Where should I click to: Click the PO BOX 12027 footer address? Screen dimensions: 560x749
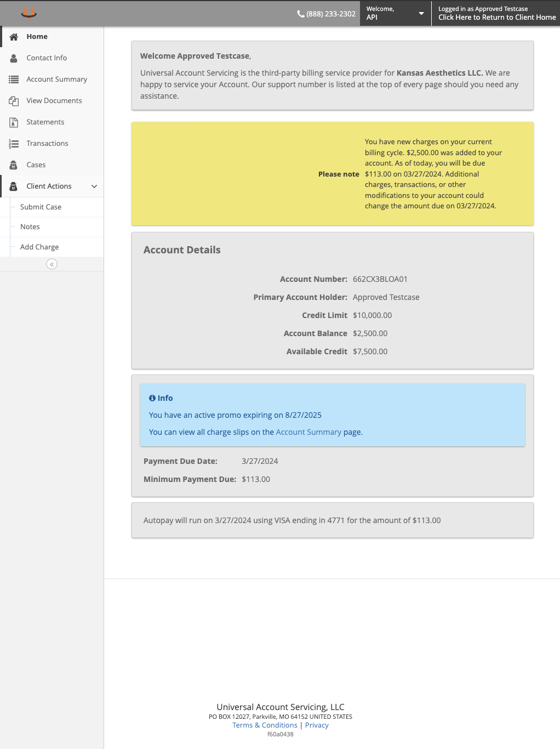click(281, 717)
